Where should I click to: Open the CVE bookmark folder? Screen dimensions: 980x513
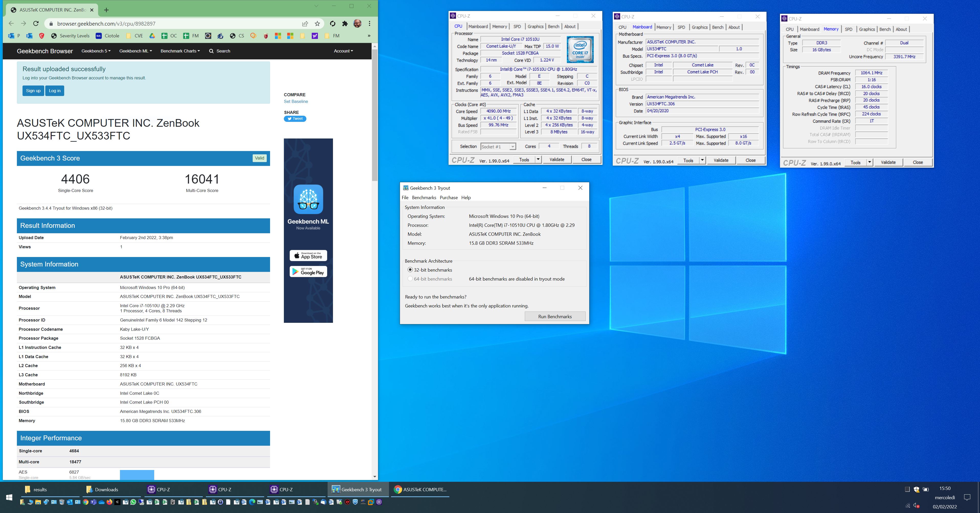(x=134, y=36)
